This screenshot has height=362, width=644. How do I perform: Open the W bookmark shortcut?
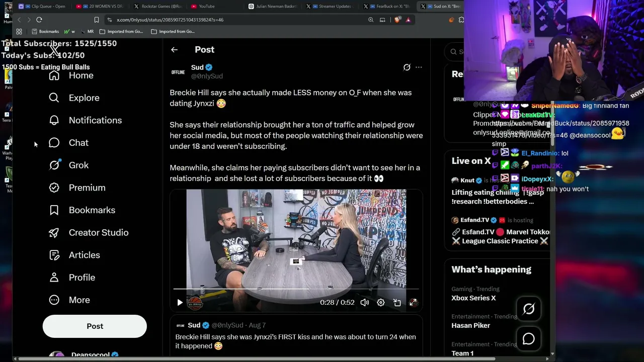pyautogui.click(x=69, y=31)
